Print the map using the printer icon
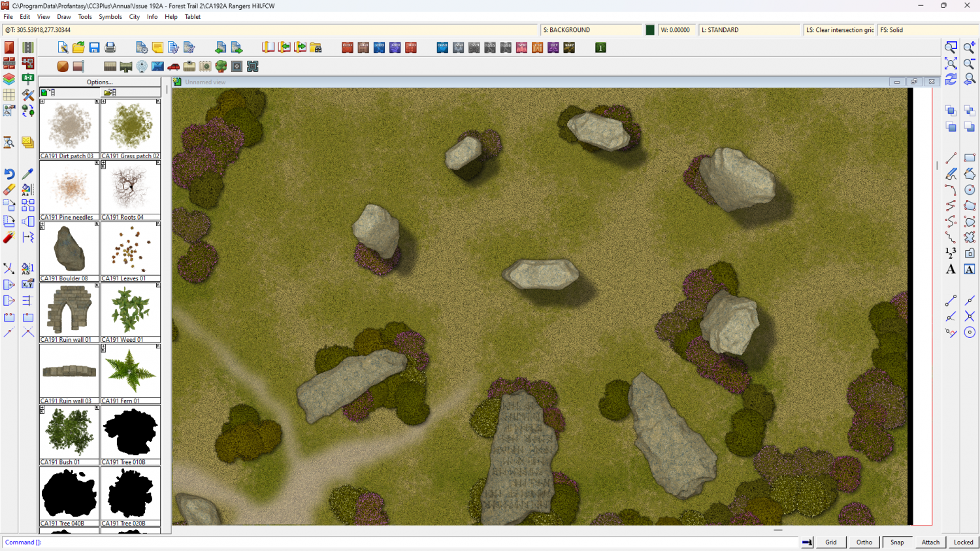Screen dimensions: 980x551 110,48
